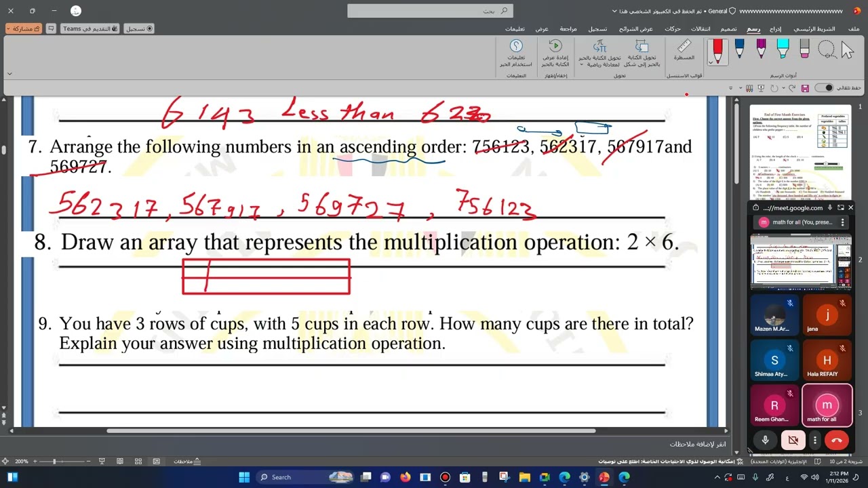Click the Record (تسجيل) button at top left

pos(139,28)
